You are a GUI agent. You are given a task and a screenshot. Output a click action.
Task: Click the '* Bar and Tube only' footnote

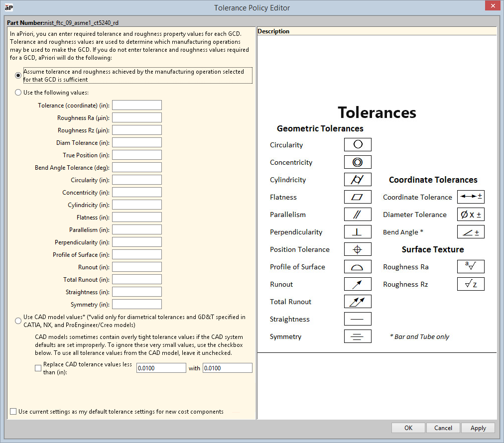(419, 336)
